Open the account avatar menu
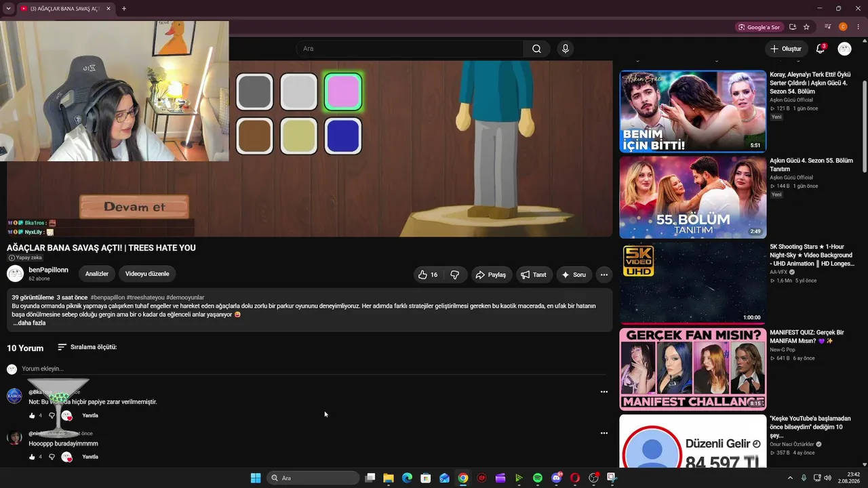 (x=844, y=49)
